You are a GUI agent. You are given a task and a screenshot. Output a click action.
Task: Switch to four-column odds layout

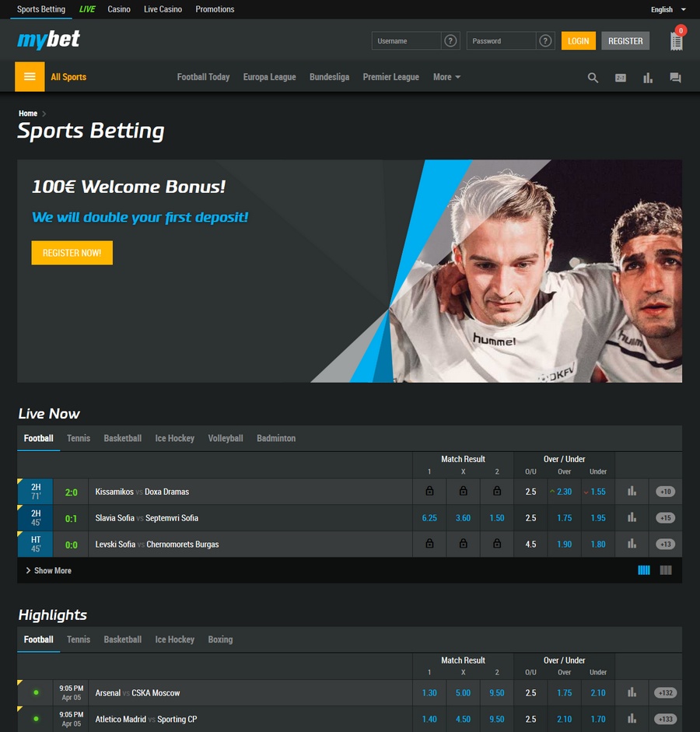coord(643,570)
